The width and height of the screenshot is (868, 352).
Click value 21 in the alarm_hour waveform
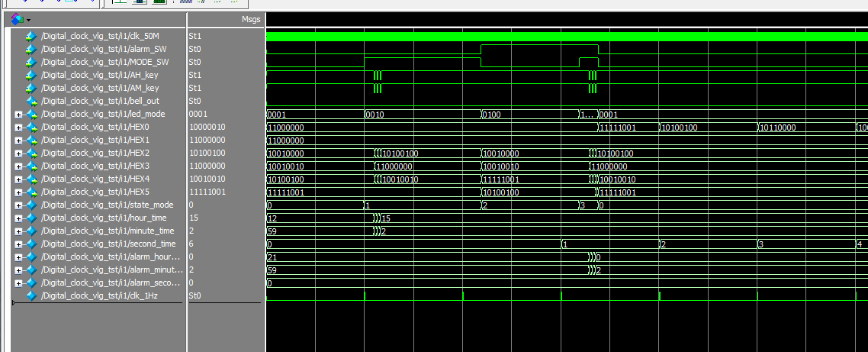point(272,257)
